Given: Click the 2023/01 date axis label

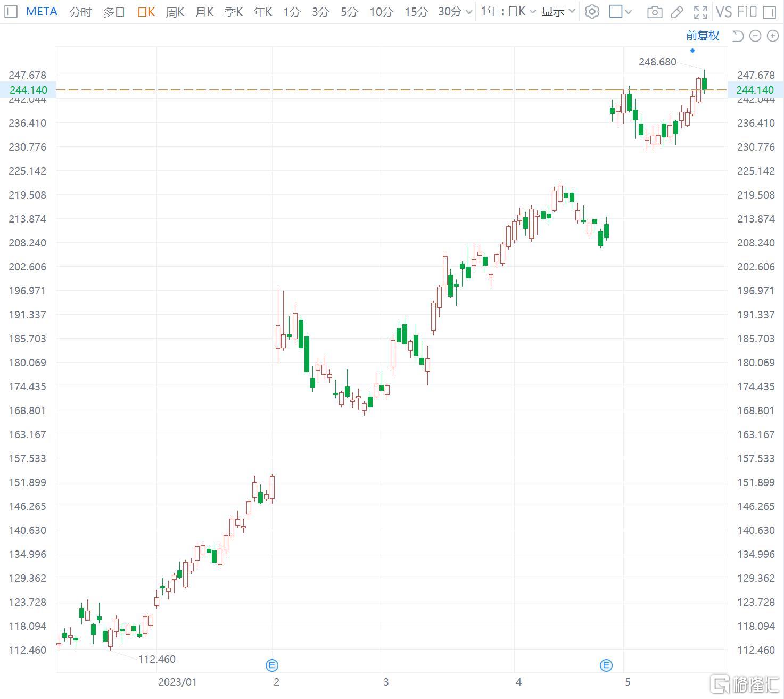Looking at the screenshot, I should tap(177, 682).
